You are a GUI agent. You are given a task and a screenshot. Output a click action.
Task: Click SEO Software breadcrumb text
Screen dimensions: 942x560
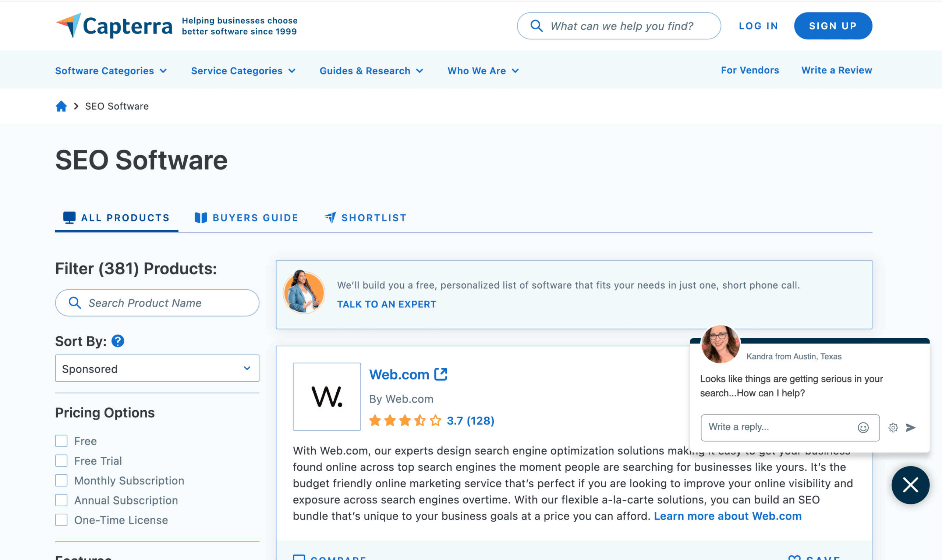click(117, 106)
